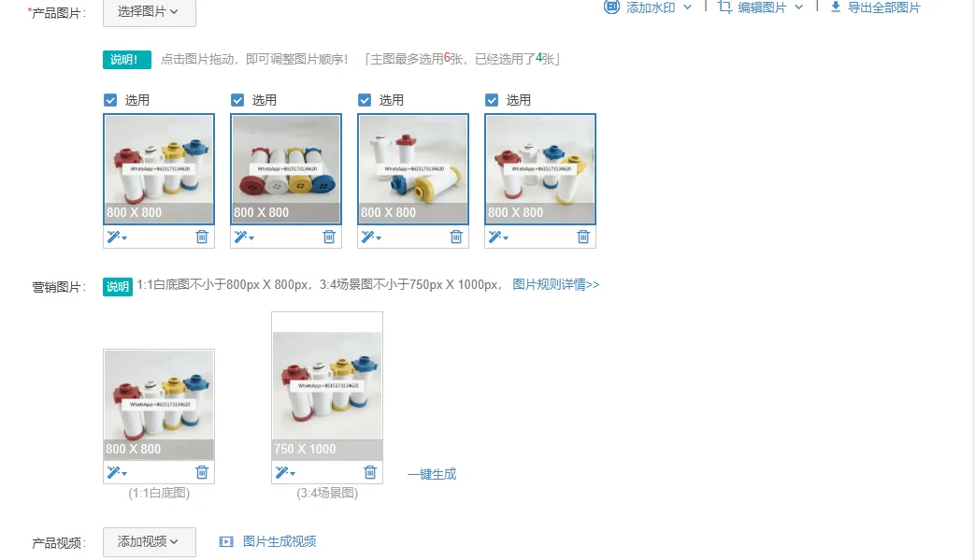Select the third product image thumbnail
This screenshot has height=560, width=975.
point(413,169)
